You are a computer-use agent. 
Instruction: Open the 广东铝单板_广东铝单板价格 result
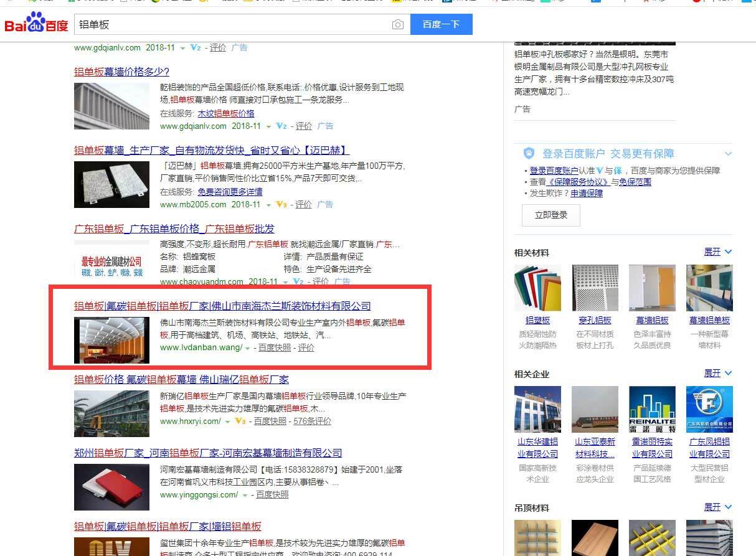click(x=174, y=229)
